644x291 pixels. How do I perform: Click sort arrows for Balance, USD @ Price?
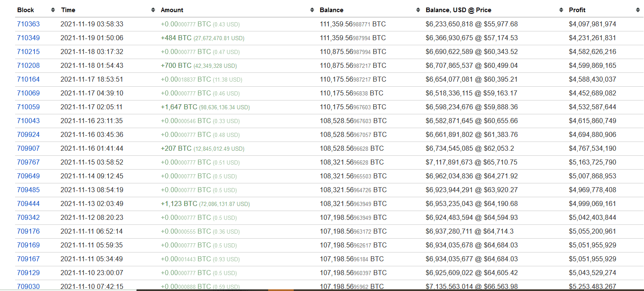[x=561, y=10]
